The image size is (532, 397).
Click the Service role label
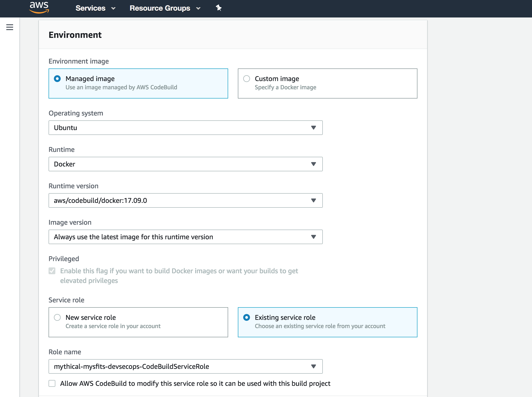point(66,300)
